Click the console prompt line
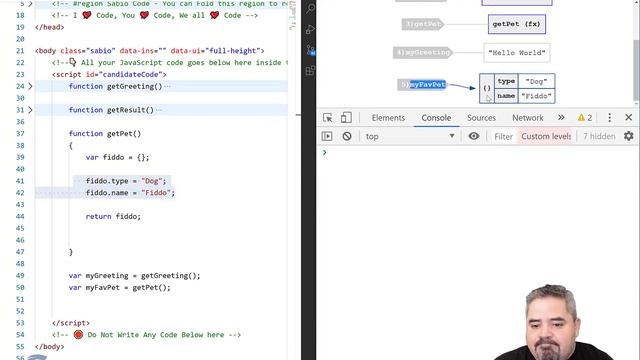 478,153
